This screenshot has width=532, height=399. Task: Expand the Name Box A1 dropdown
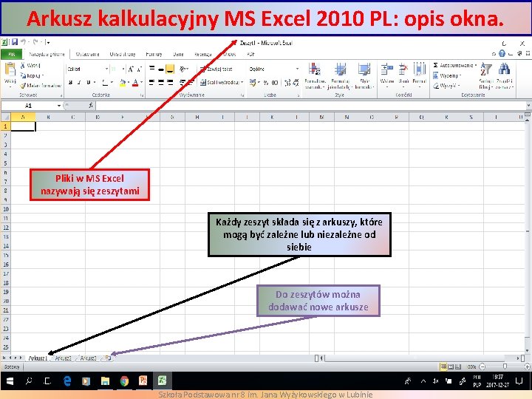tap(59, 106)
